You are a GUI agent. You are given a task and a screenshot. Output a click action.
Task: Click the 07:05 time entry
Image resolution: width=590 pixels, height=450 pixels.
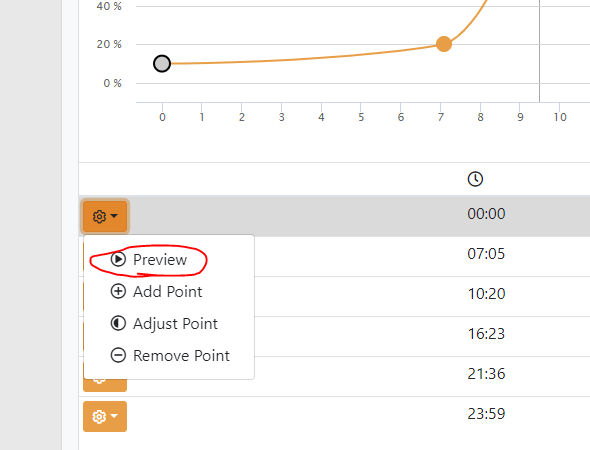pyautogui.click(x=486, y=254)
